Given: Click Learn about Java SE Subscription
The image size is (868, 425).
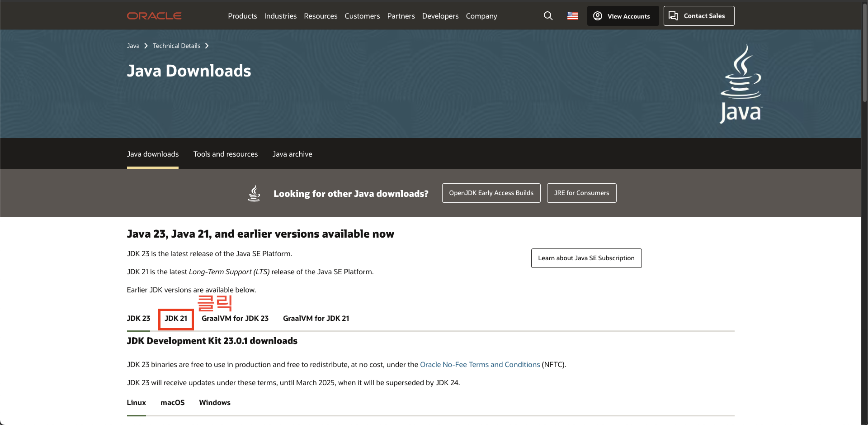Looking at the screenshot, I should tap(586, 258).
